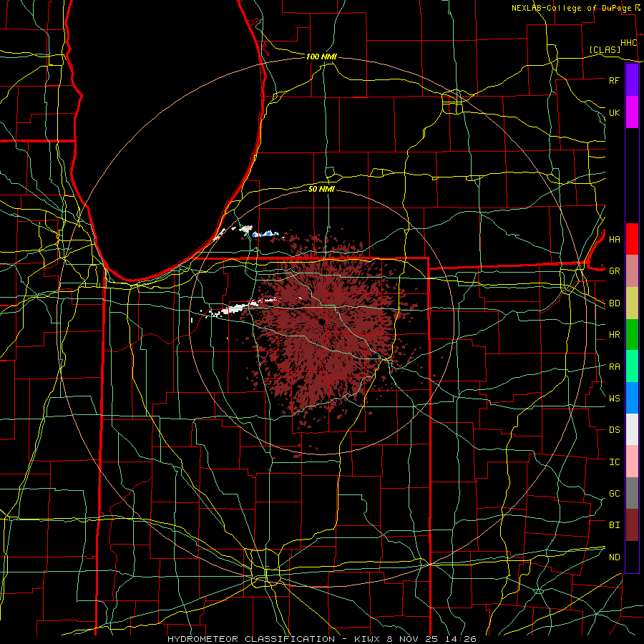
Task: Click the red HA legend color swatch
Action: [x=632, y=239]
